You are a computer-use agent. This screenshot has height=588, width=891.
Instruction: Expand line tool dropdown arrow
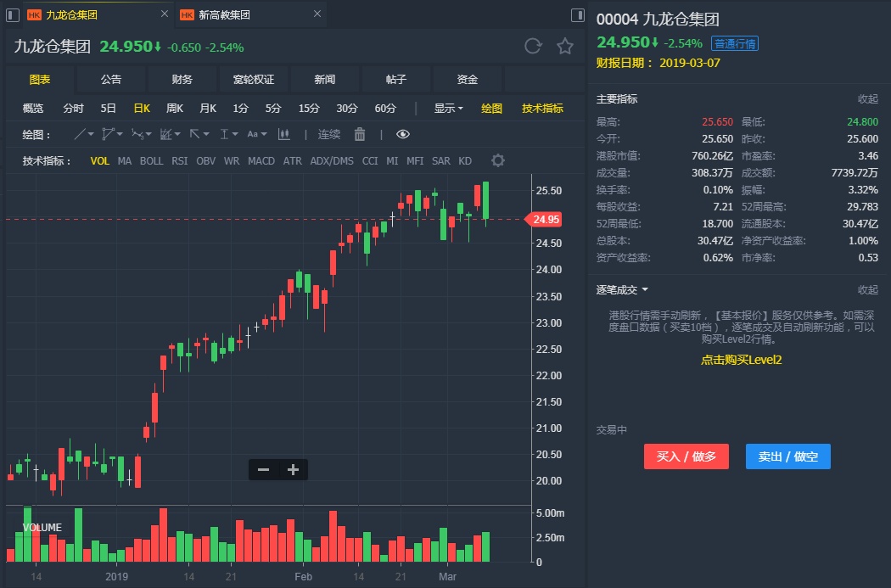tap(90, 135)
